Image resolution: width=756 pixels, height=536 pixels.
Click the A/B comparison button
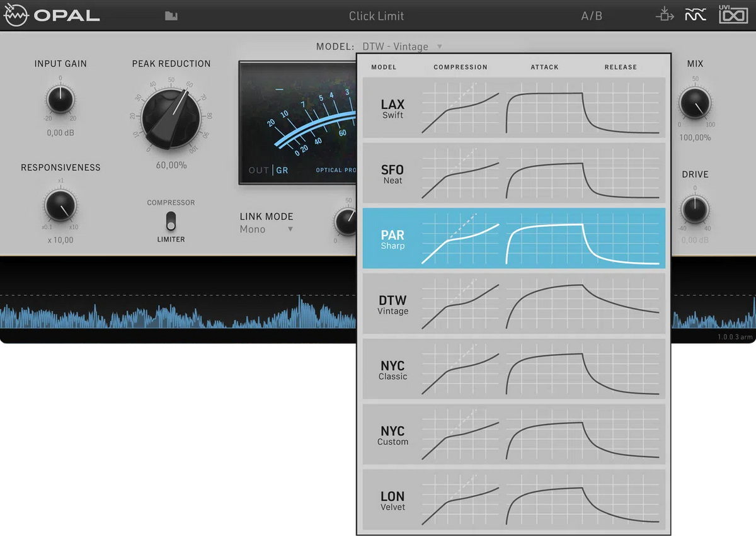pos(592,16)
